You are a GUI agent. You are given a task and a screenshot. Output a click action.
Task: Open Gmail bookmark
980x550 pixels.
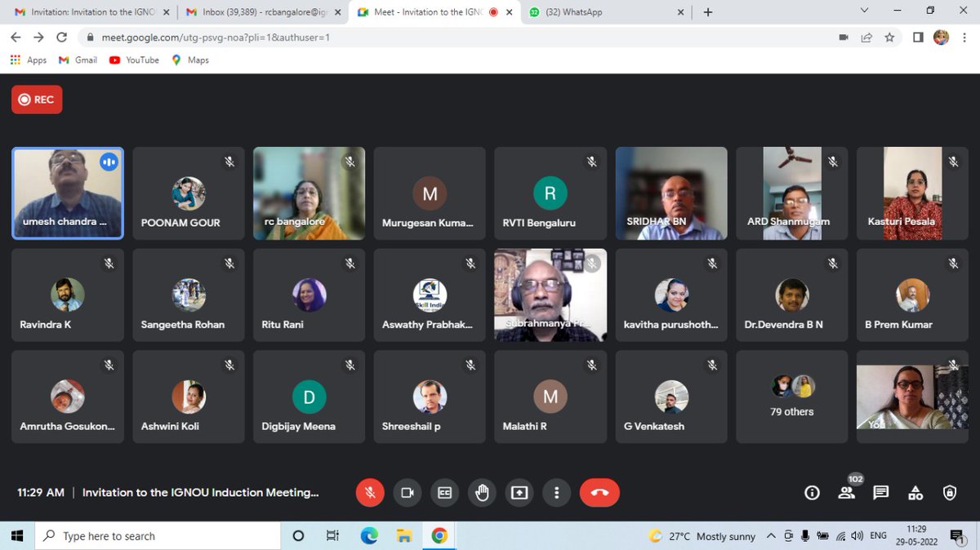tap(78, 60)
